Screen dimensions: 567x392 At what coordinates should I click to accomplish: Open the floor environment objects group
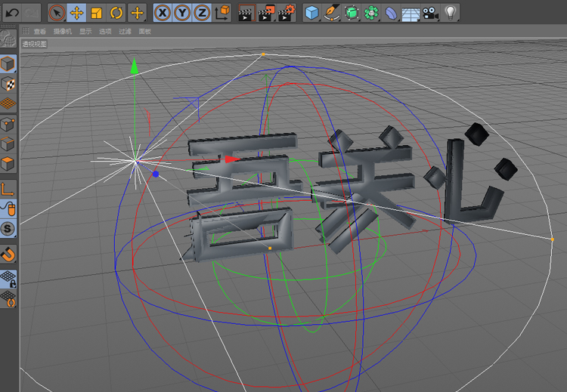pos(411,14)
